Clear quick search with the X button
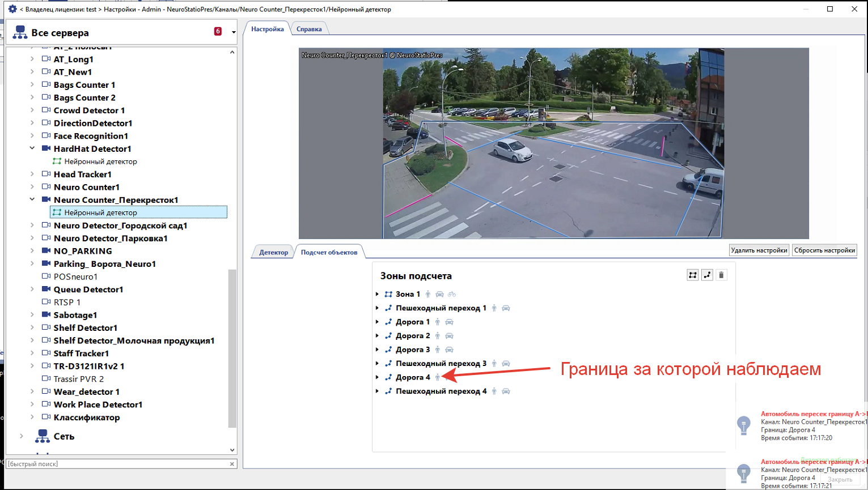The height and width of the screenshot is (490, 868). pyautogui.click(x=232, y=464)
